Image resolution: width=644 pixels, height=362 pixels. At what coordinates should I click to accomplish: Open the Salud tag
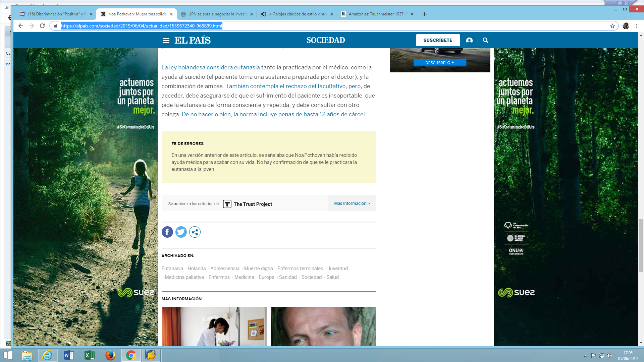[332, 277]
